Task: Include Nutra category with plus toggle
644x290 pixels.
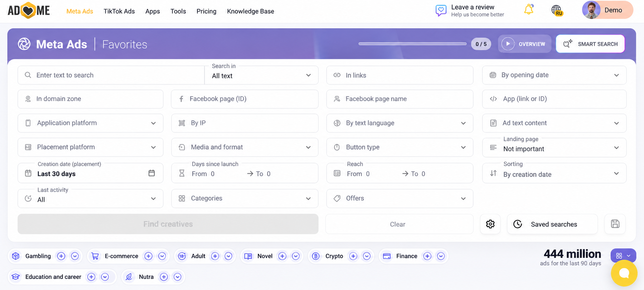Action: click(x=164, y=277)
